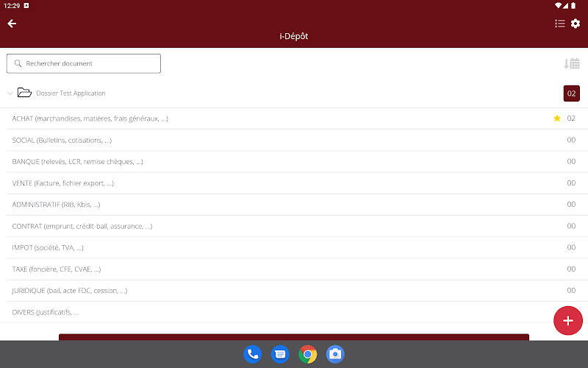The height and width of the screenshot is (368, 588).
Task: Open IMPOT (société, TVA) row
Action: tap(294, 247)
